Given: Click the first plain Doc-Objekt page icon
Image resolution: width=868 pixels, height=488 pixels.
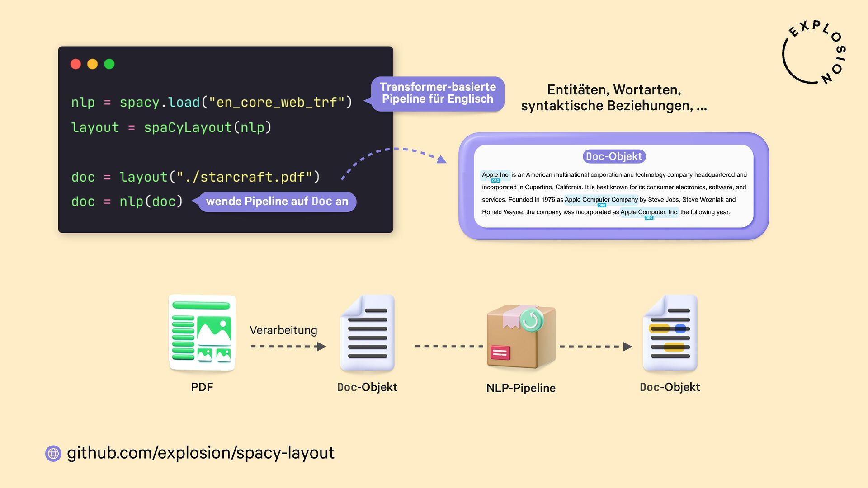Looking at the screenshot, I should pyautogui.click(x=367, y=333).
